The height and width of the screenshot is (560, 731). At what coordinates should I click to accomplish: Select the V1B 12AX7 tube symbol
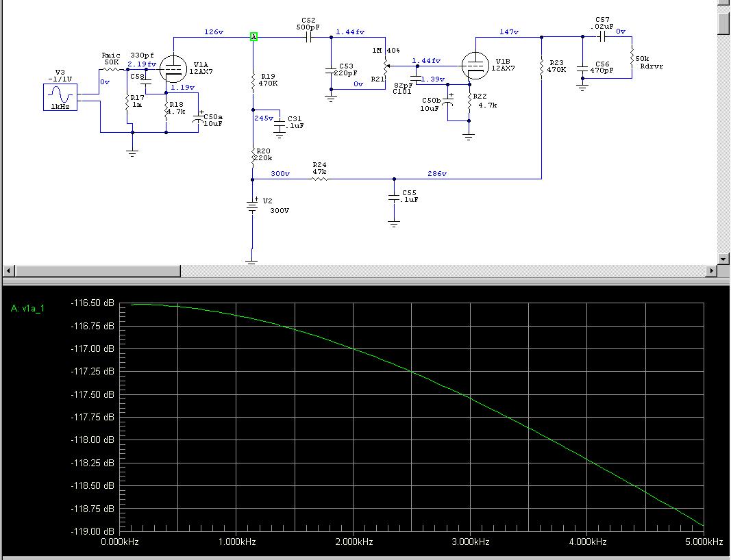(x=475, y=66)
